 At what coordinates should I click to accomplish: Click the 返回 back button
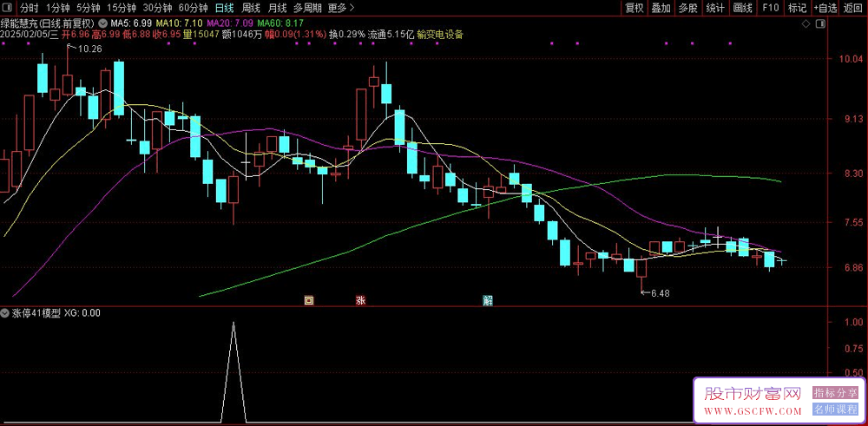pos(854,8)
